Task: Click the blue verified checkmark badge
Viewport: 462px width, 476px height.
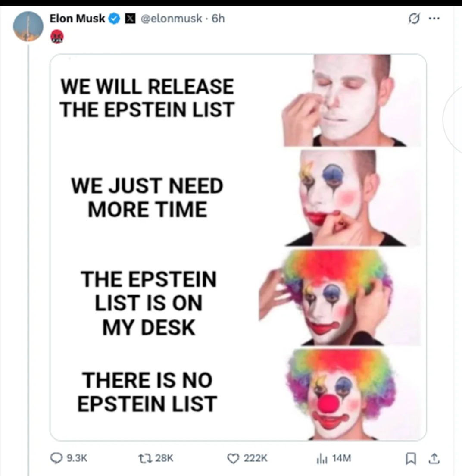Action: [x=115, y=19]
